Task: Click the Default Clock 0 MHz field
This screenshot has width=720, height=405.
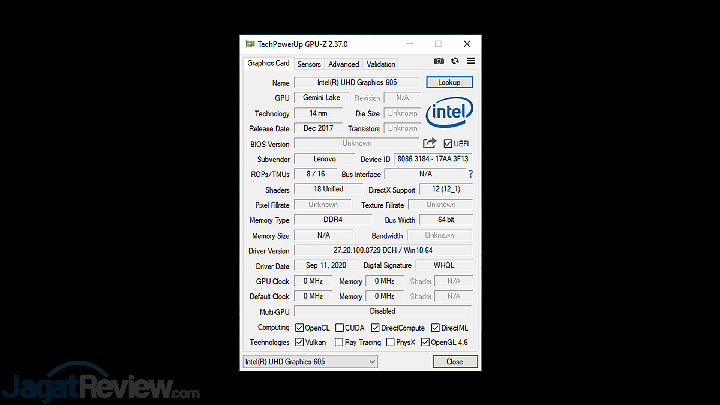Action: tap(313, 296)
